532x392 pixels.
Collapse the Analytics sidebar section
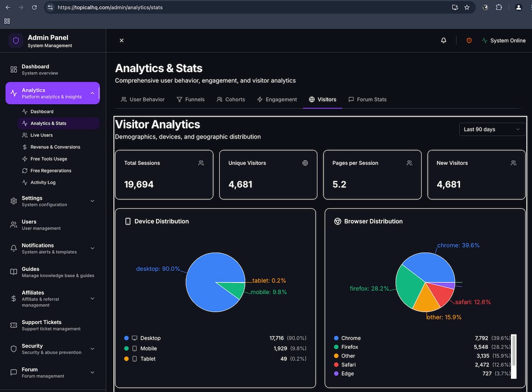pyautogui.click(x=92, y=93)
